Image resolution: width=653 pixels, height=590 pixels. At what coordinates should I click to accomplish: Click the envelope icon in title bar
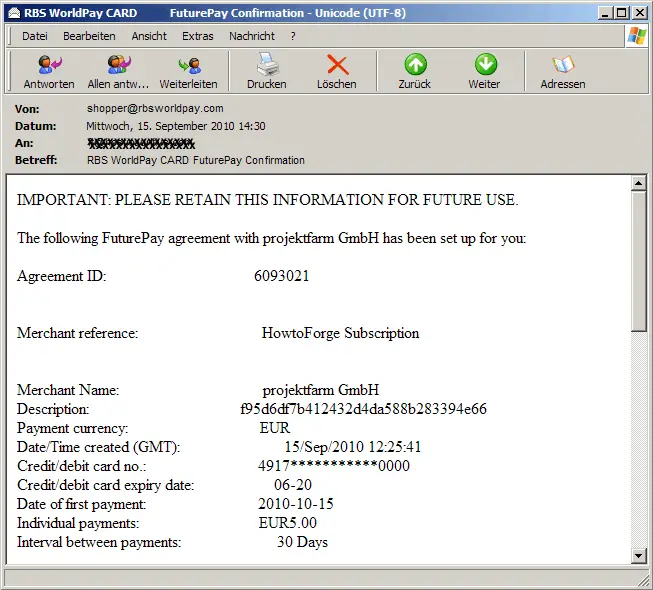pyautogui.click(x=14, y=13)
